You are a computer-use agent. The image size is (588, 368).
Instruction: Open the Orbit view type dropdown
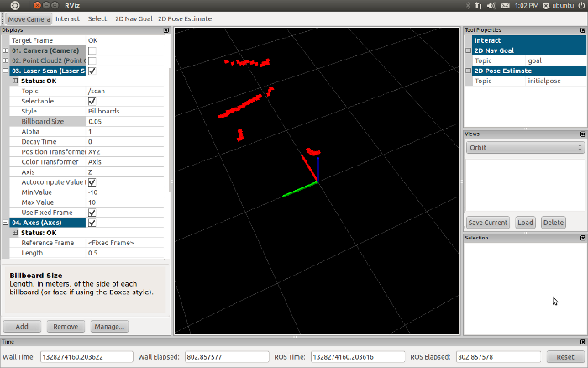click(x=524, y=147)
